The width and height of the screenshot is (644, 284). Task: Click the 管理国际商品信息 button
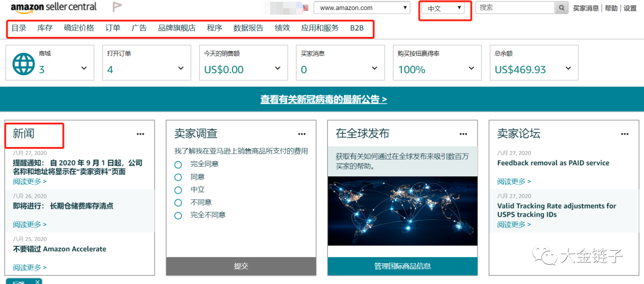click(x=402, y=266)
